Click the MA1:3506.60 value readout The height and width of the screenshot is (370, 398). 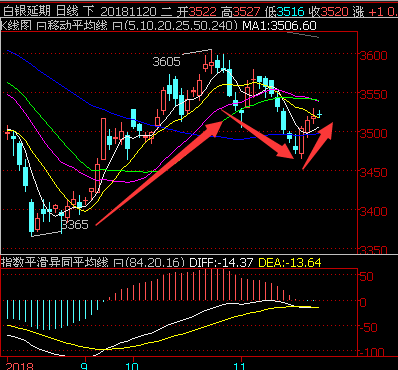(x=279, y=26)
